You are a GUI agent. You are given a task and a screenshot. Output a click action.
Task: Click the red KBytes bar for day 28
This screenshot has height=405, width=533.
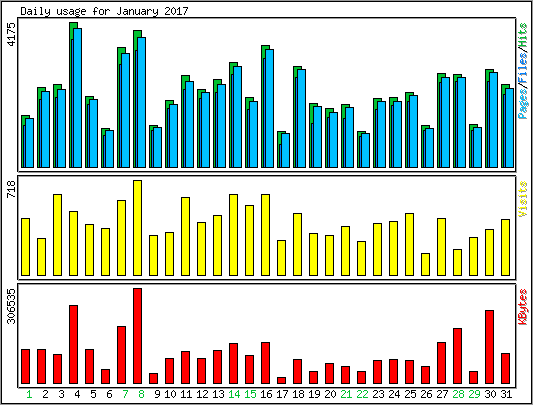coord(457,356)
